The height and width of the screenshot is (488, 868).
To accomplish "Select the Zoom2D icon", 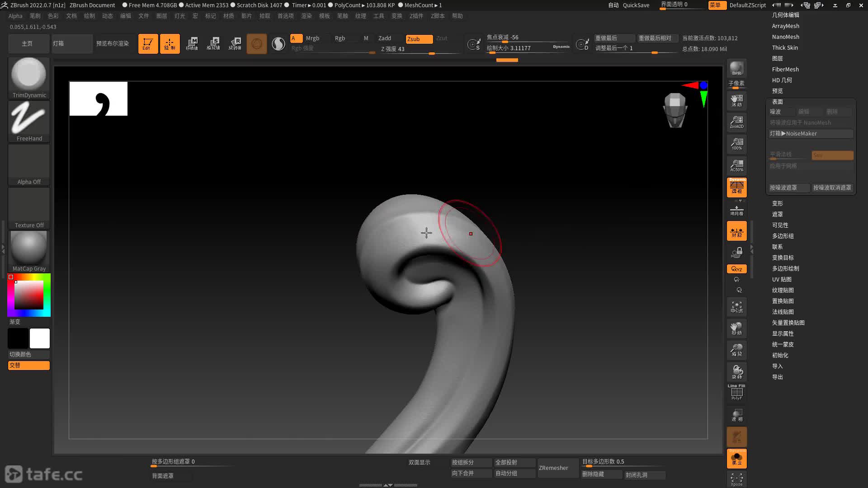I will [736, 122].
